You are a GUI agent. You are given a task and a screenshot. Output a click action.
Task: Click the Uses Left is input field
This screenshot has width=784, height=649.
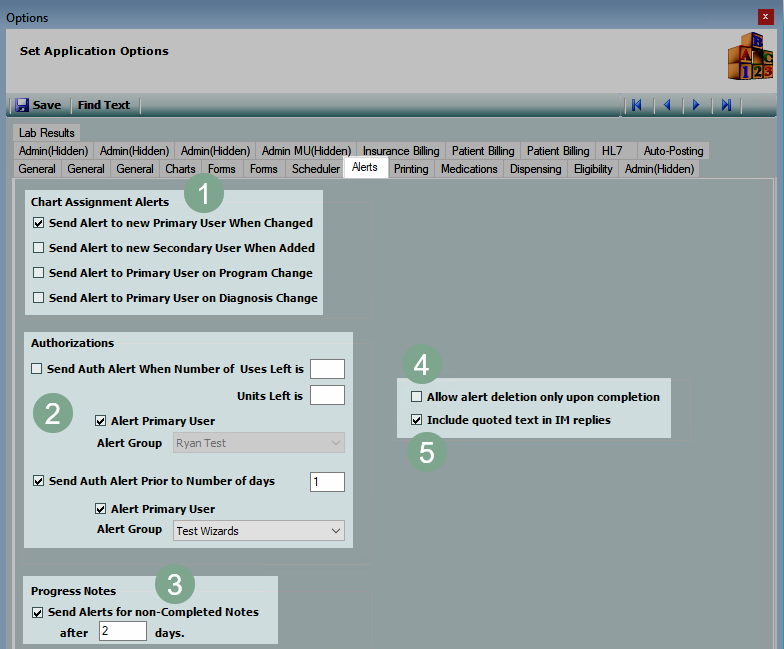327,369
